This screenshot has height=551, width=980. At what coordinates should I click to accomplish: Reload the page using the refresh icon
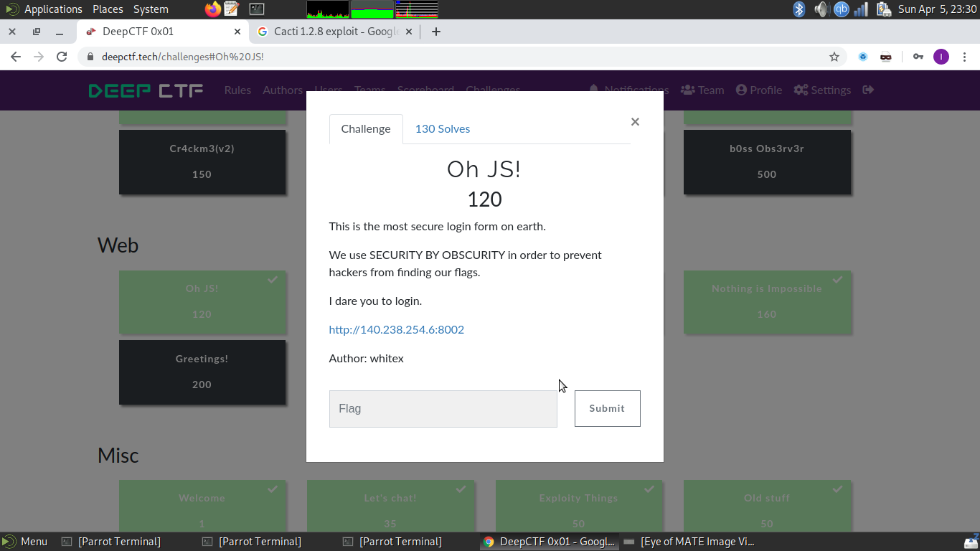coord(62,55)
